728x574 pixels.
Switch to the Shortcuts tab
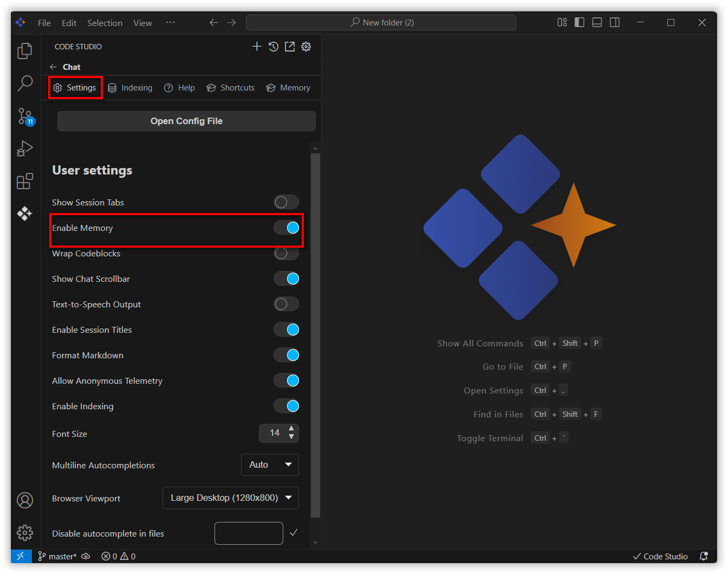[x=231, y=88]
